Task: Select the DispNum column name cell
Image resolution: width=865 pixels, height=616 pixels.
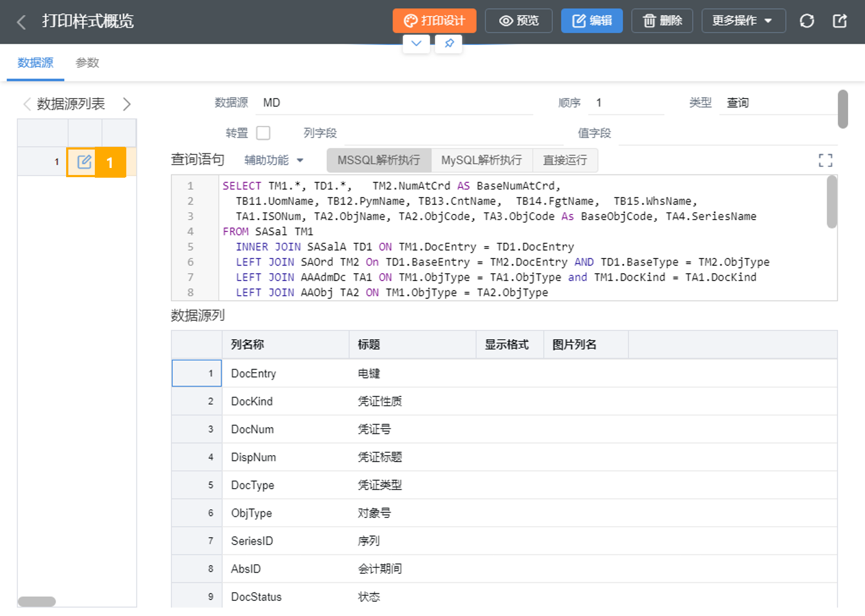Action: (286, 457)
